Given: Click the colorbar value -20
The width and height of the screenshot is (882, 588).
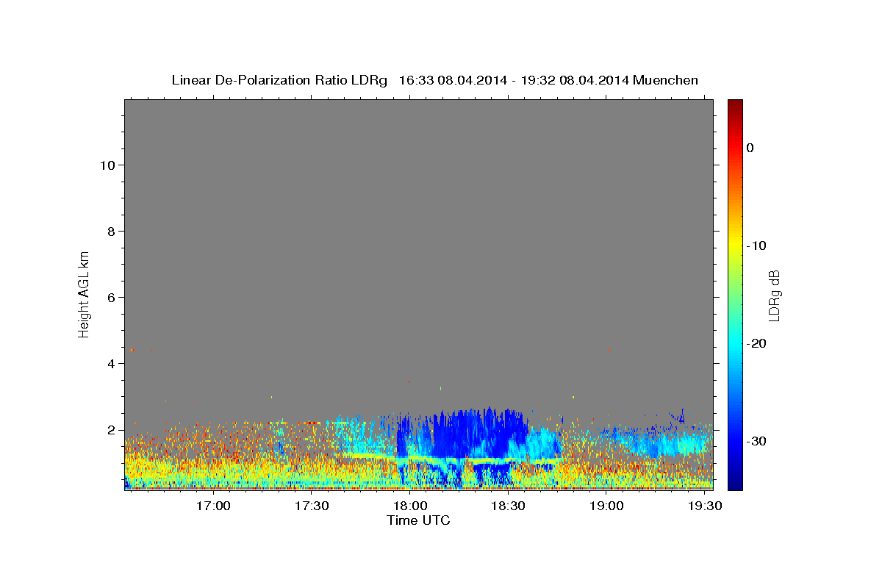Looking at the screenshot, I should 757,343.
